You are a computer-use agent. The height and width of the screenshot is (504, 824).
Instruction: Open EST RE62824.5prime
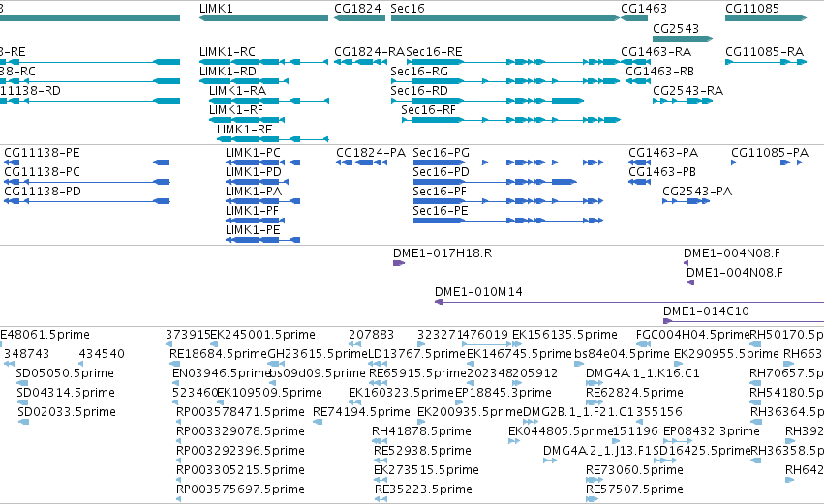[x=595, y=403]
